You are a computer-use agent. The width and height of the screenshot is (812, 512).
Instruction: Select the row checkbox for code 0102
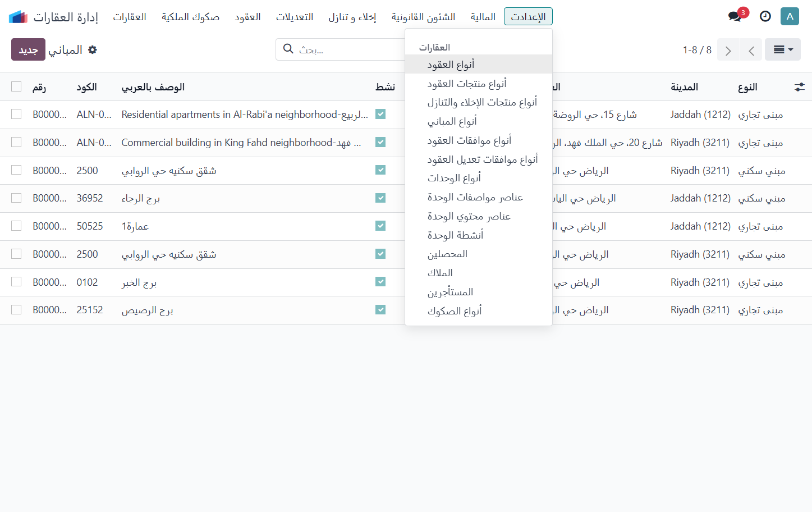(x=16, y=281)
